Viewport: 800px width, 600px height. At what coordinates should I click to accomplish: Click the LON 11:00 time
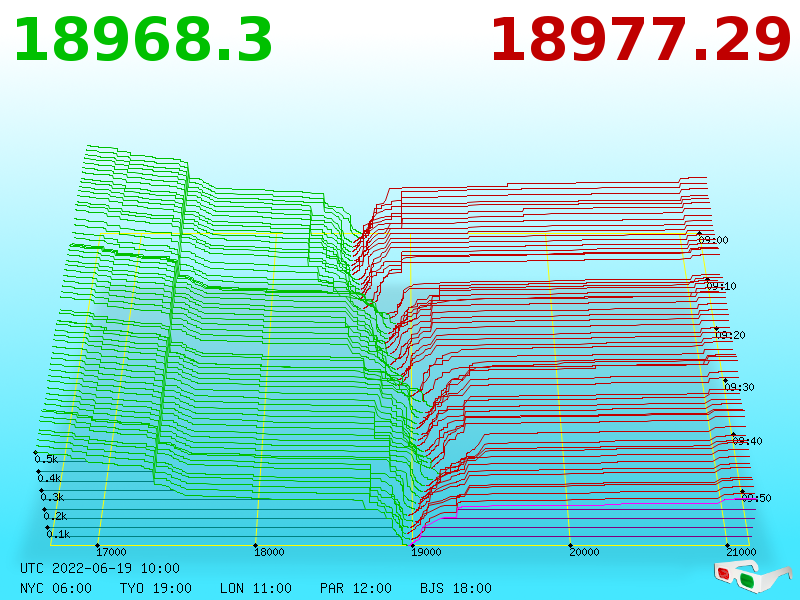(256, 588)
